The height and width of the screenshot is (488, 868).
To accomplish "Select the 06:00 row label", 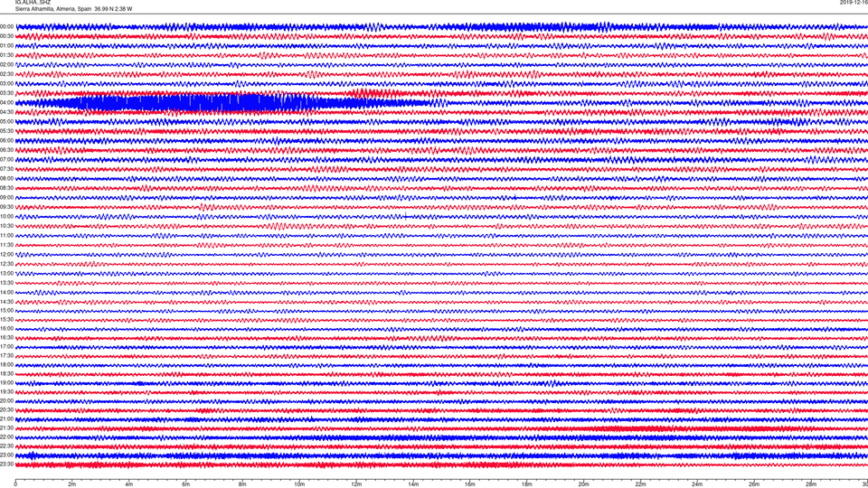I will point(6,141).
